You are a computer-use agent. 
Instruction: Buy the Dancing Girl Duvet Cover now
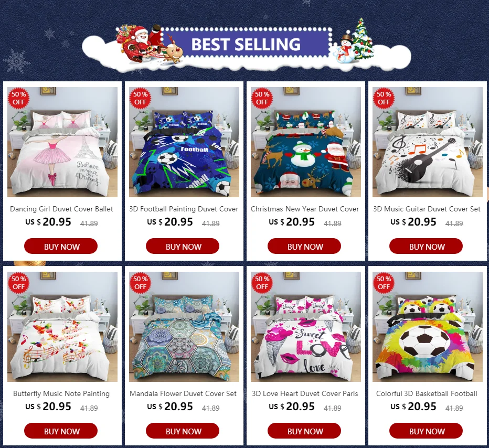(61, 246)
